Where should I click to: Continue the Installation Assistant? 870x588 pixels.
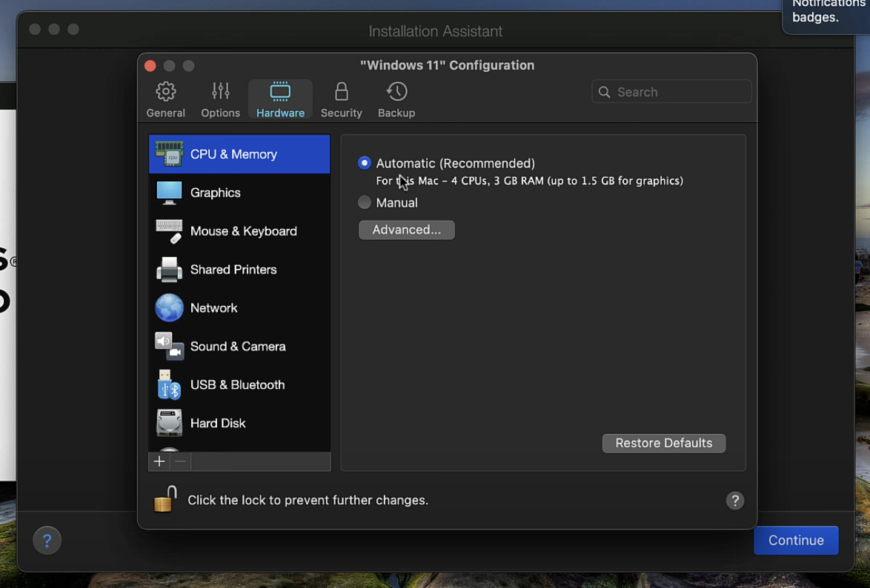796,541
